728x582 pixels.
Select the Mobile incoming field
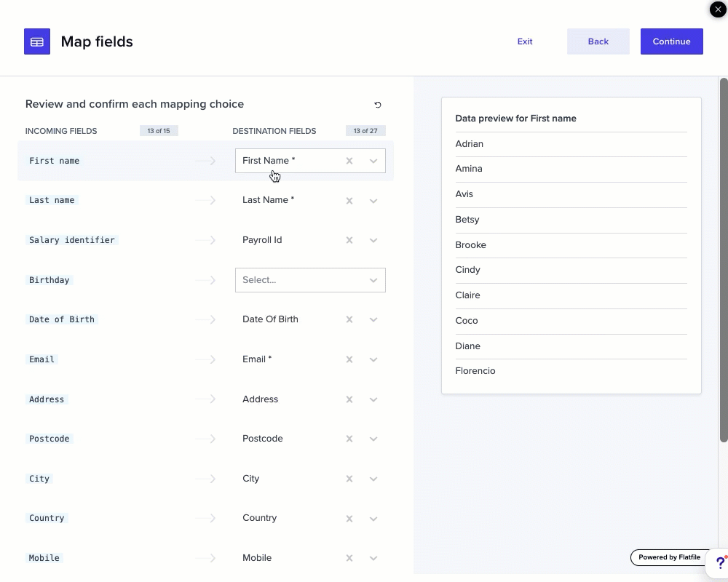(x=44, y=558)
